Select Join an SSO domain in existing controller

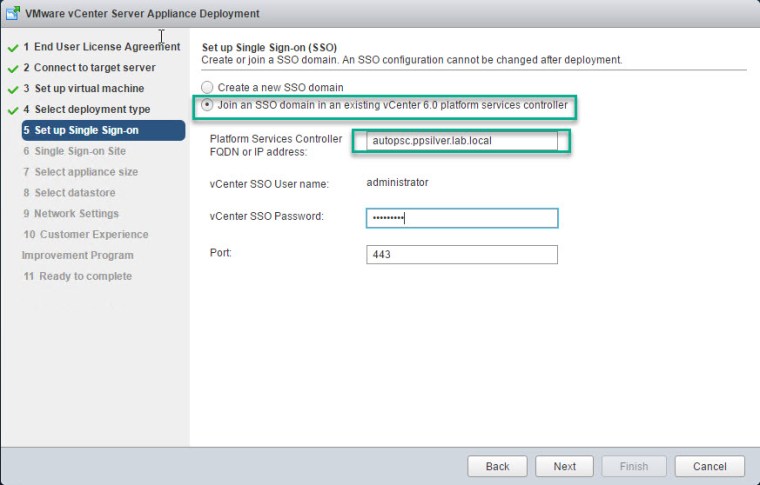[x=207, y=105]
